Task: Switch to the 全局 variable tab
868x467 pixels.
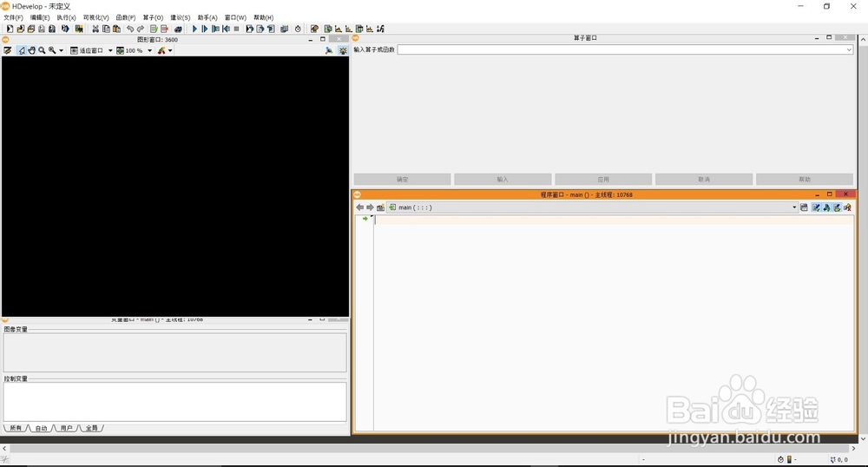Action: pyautogui.click(x=92, y=428)
